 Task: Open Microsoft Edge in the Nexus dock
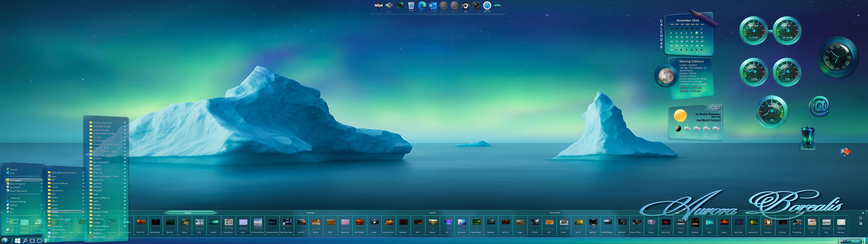[422, 5]
